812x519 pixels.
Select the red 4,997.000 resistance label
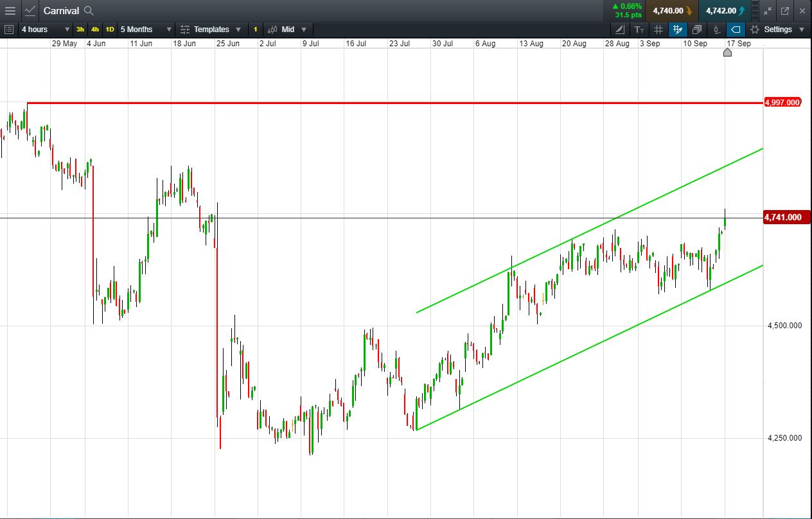pos(782,103)
